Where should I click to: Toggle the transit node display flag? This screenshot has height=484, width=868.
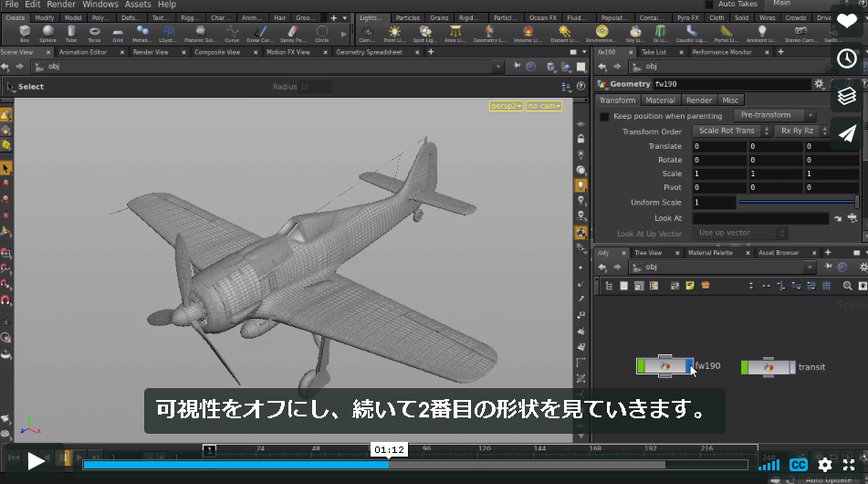click(792, 367)
